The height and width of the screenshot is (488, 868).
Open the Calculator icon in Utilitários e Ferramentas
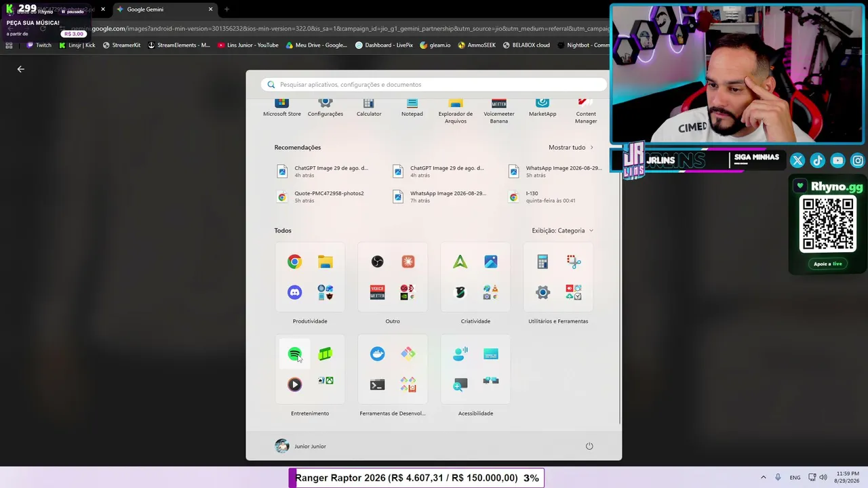pos(542,262)
